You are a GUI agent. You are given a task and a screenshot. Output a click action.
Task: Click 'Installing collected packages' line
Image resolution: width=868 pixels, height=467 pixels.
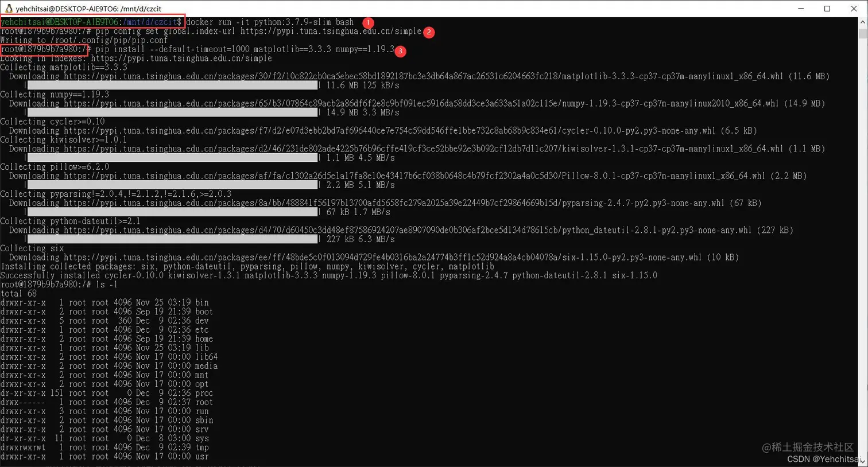(x=247, y=267)
